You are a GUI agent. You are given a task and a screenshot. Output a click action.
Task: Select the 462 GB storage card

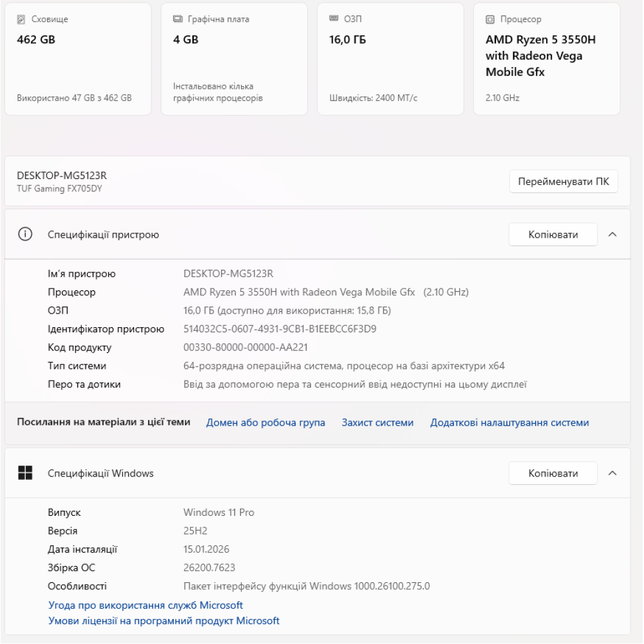[78, 59]
